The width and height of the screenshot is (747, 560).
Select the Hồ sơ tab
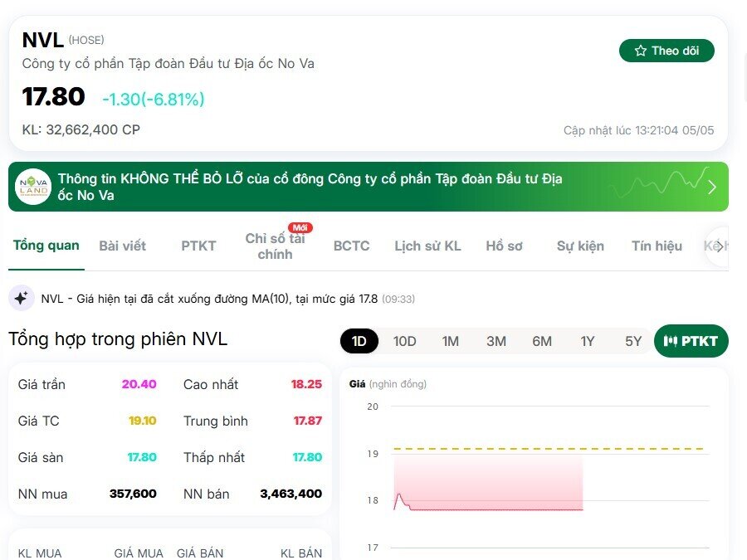point(504,246)
